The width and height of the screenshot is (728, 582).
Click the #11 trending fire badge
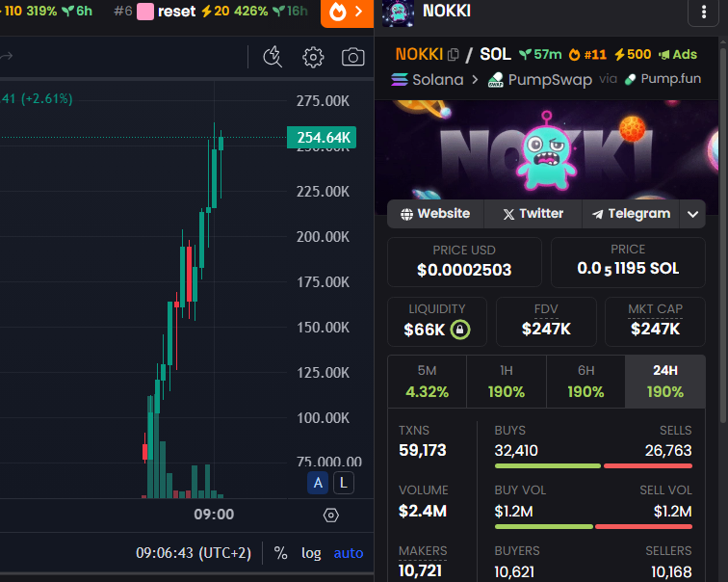(x=587, y=55)
